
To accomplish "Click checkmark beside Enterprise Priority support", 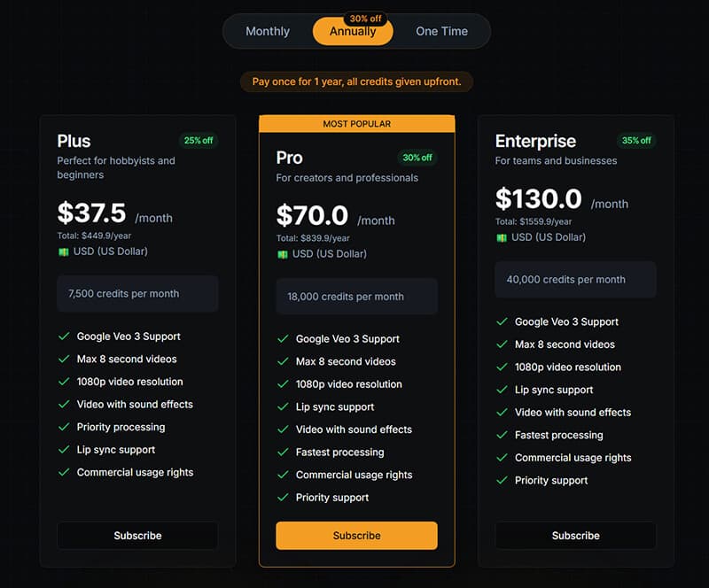I will click(502, 481).
